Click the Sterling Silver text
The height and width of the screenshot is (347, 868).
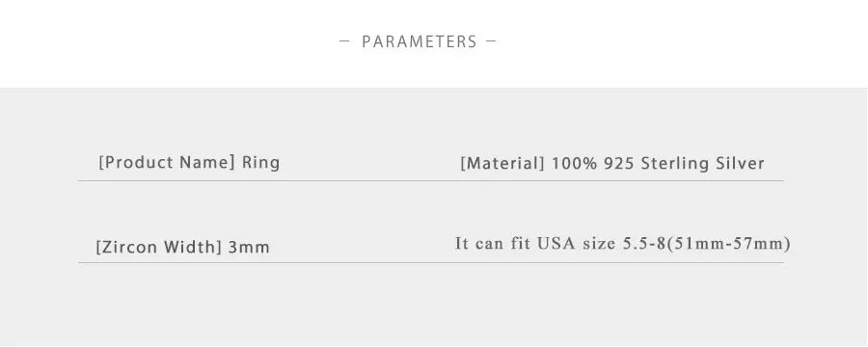702,164
